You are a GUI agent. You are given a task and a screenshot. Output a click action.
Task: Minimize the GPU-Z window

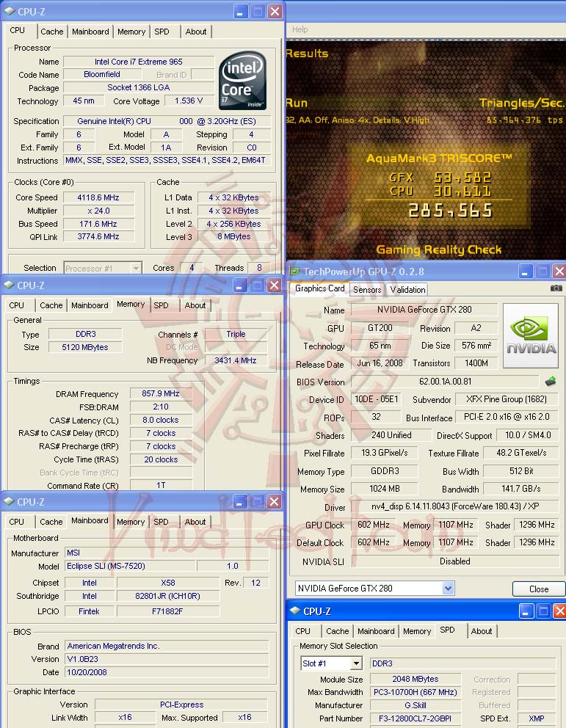tap(525, 272)
